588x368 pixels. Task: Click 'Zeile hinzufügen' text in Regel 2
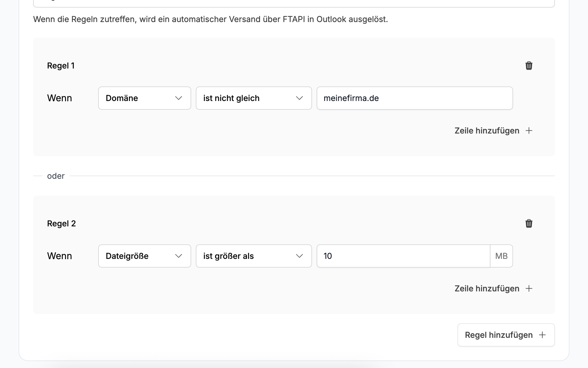tap(487, 288)
